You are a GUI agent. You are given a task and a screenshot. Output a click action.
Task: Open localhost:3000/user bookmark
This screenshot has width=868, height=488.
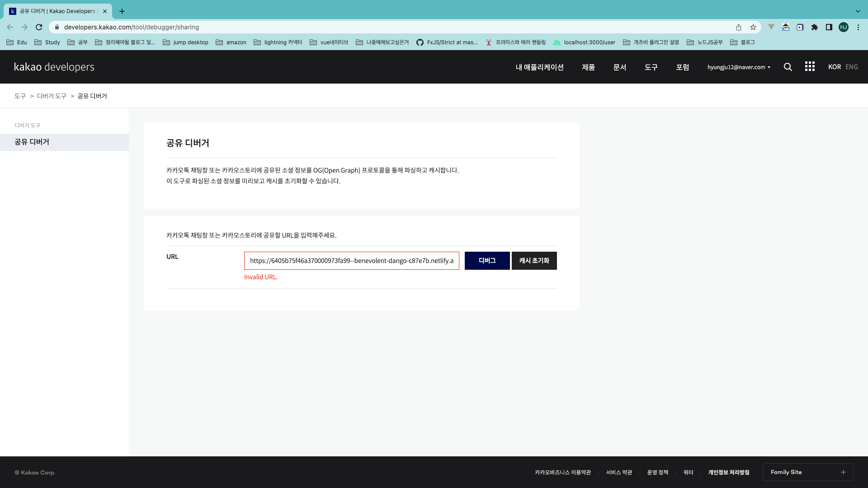585,42
